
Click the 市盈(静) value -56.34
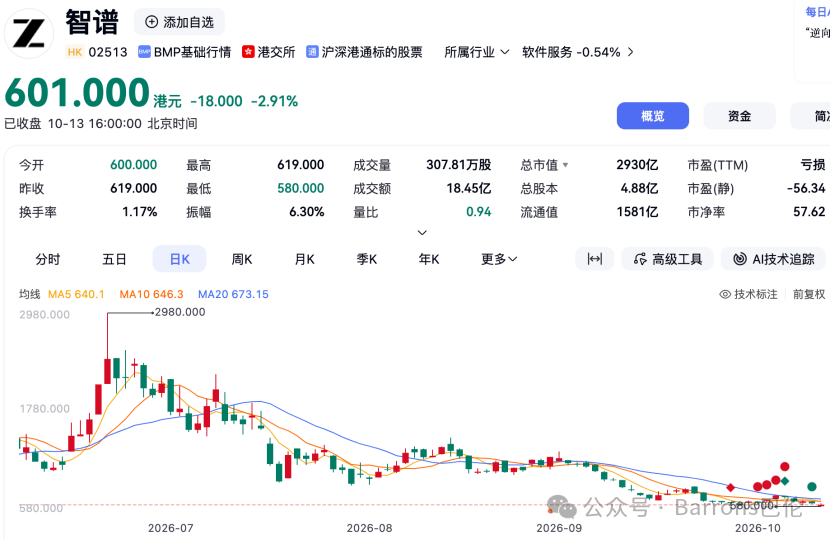[806, 188]
